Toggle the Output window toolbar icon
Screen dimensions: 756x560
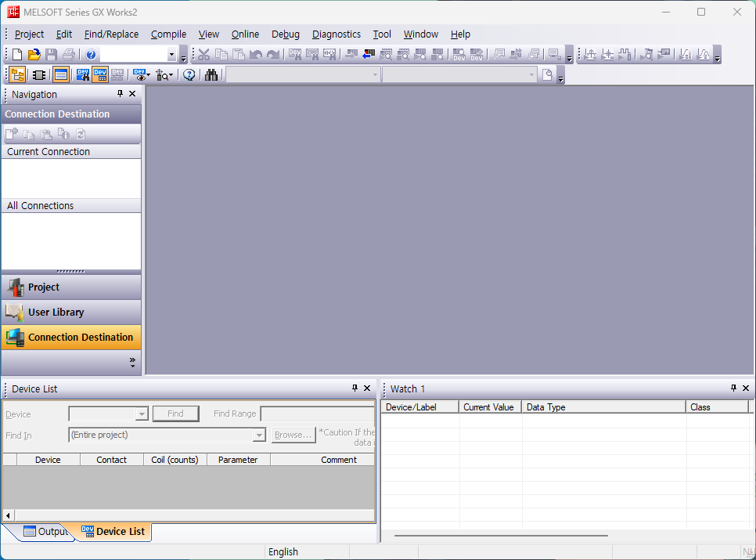click(x=61, y=74)
